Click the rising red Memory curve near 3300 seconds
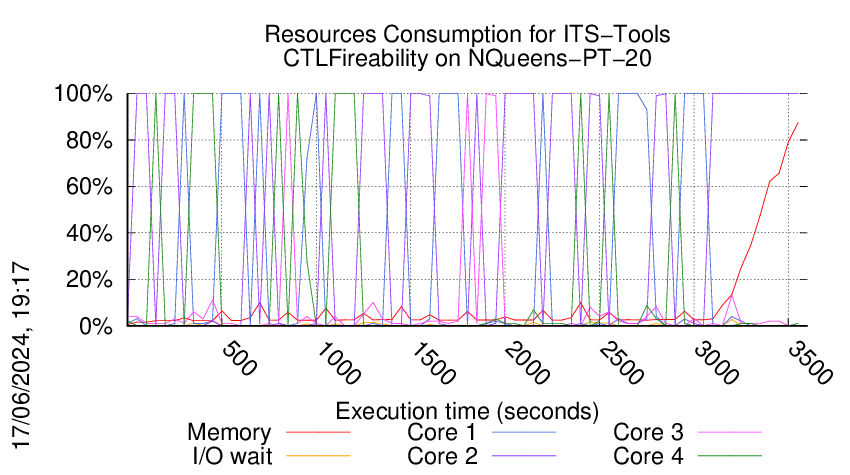The width and height of the screenshot is (850, 475). pyautogui.click(x=751, y=245)
